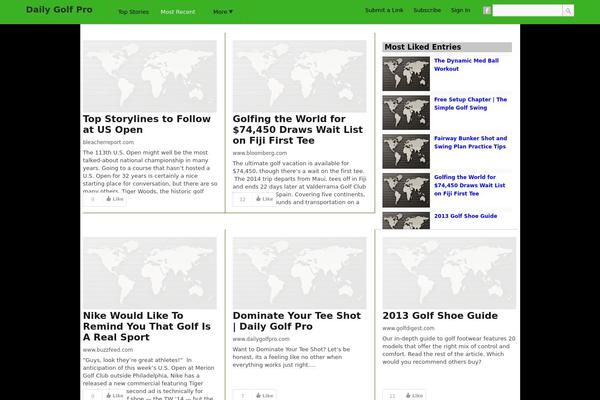Click sidebar Golfing the World for $74,450 link
Viewport: 600px width, 400px height.
point(470,185)
